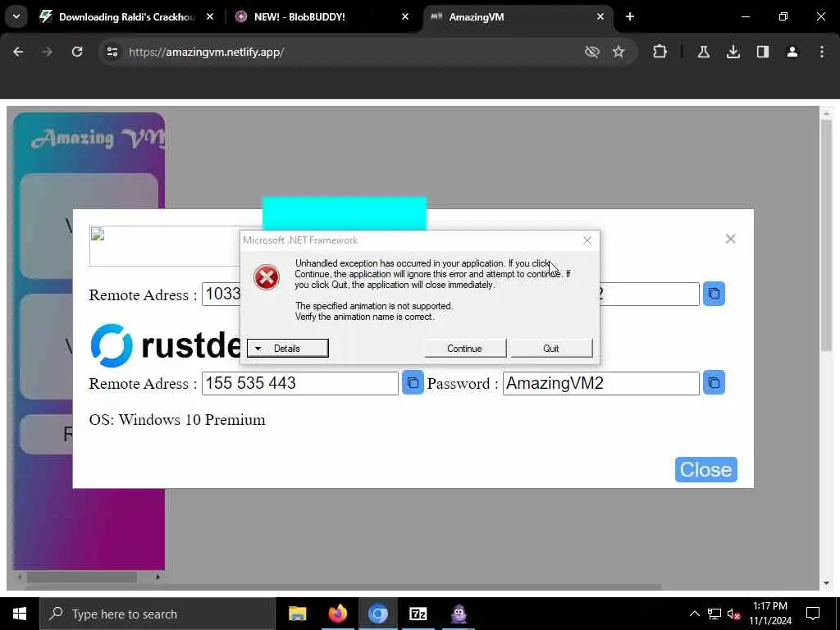Click the 155 535 443 address field

(x=300, y=383)
